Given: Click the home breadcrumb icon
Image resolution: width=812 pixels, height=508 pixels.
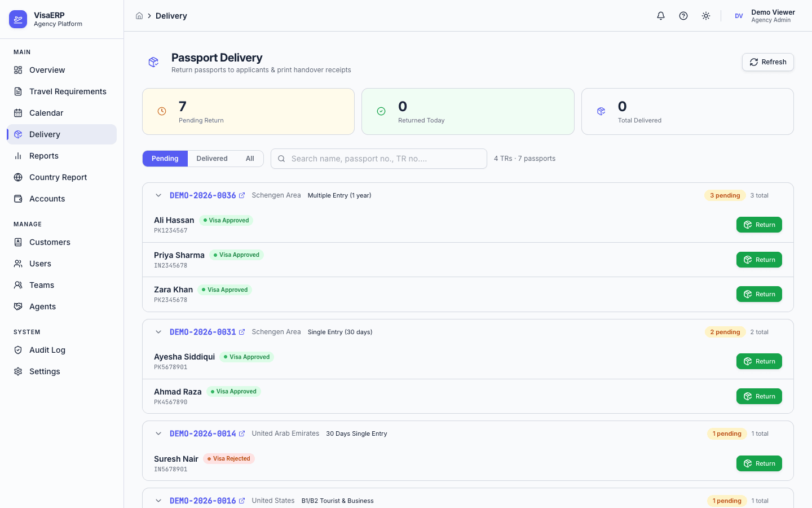Looking at the screenshot, I should 139,16.
